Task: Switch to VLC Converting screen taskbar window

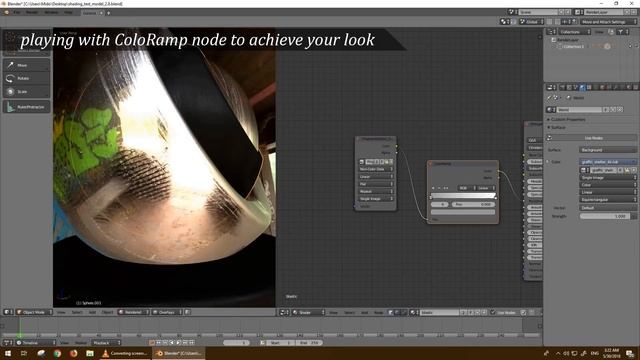Action: point(124,353)
